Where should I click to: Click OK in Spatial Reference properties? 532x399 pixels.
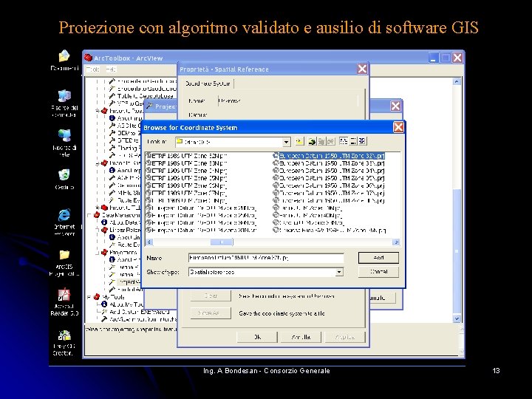(x=257, y=337)
